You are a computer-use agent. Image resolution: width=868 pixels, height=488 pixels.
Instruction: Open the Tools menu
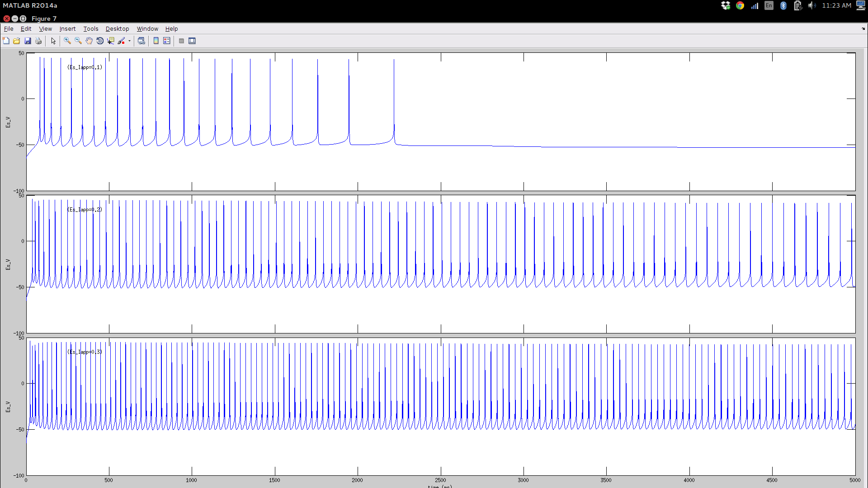point(90,28)
